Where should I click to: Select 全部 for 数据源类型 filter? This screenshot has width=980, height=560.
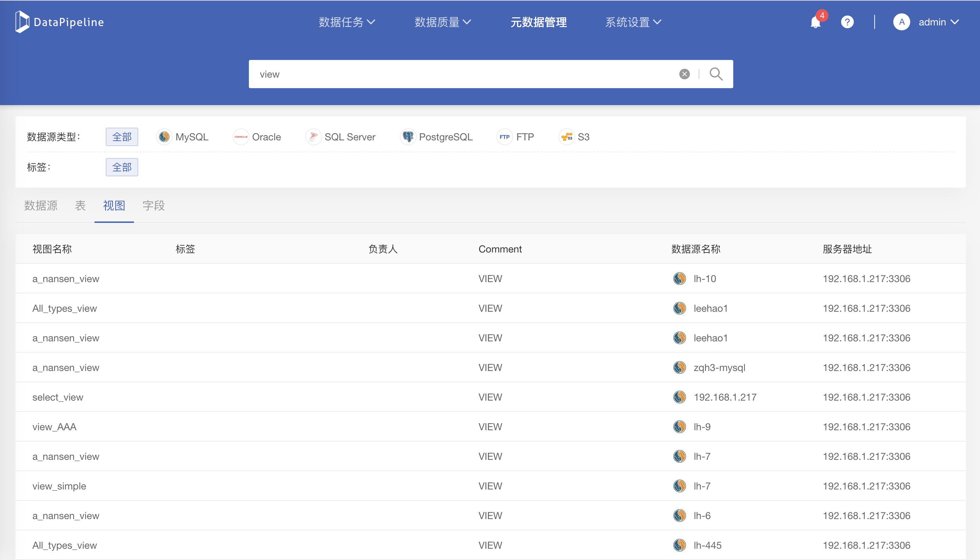(122, 137)
